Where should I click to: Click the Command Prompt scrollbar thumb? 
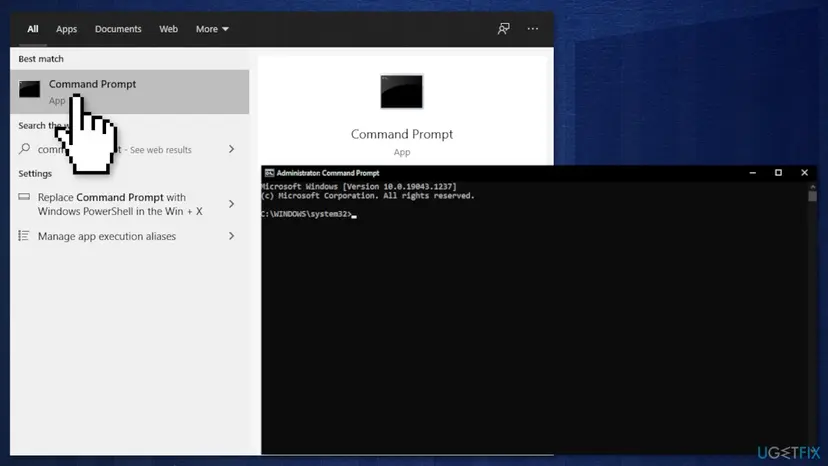point(813,196)
